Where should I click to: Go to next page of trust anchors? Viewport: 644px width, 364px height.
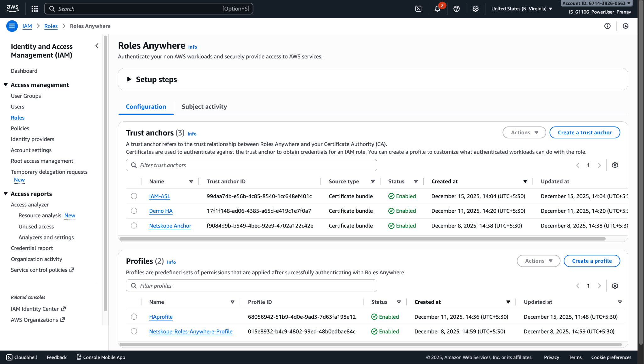tap(599, 165)
